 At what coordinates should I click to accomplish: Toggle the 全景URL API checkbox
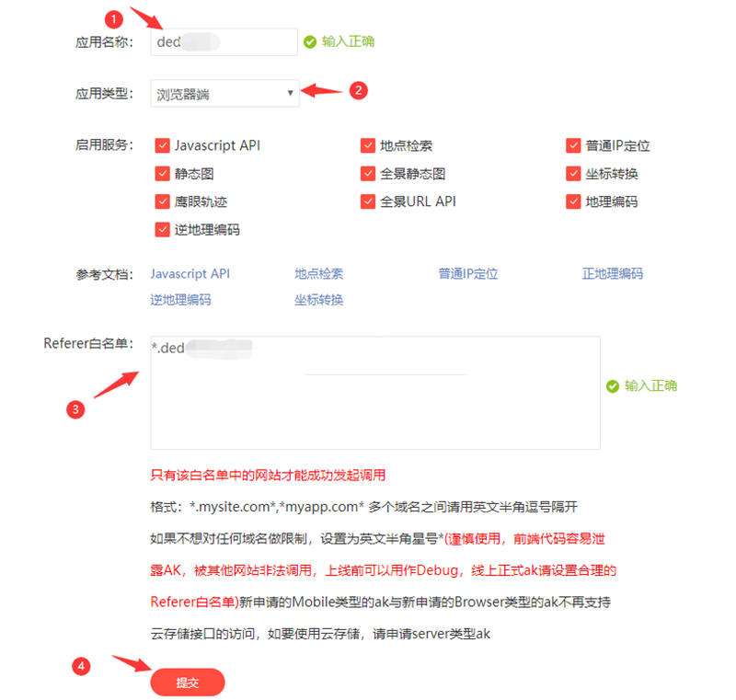[x=368, y=201]
